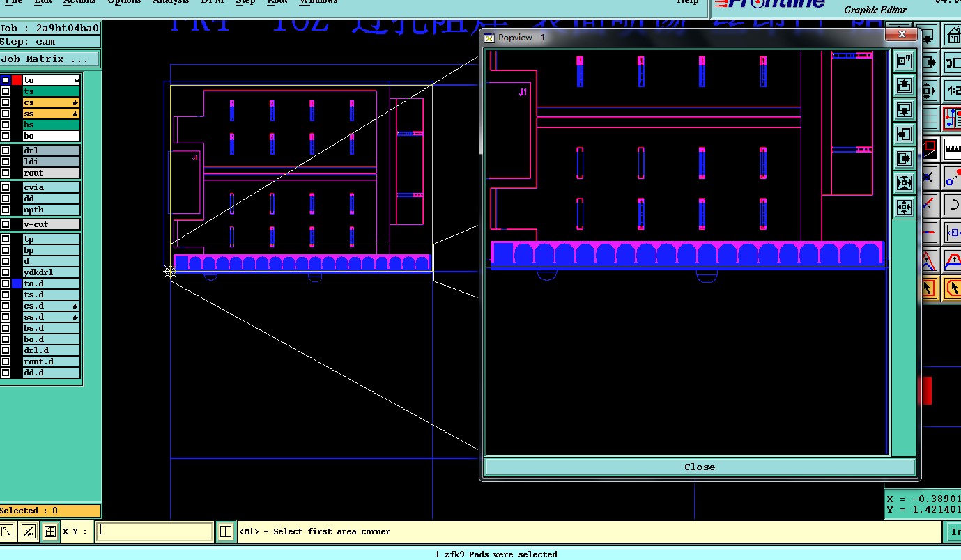Select the ruler measurement icon
Viewport: 961px width, 560px height.
click(x=953, y=148)
